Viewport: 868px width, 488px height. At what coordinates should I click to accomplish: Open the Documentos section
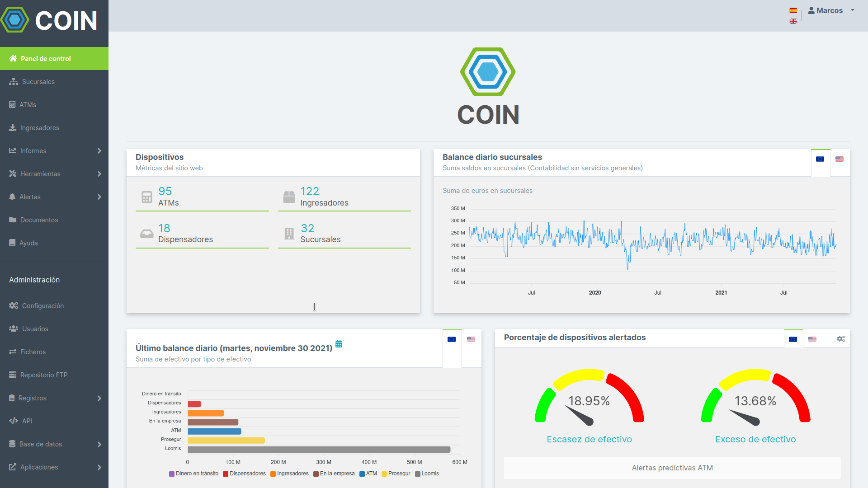pos(54,220)
